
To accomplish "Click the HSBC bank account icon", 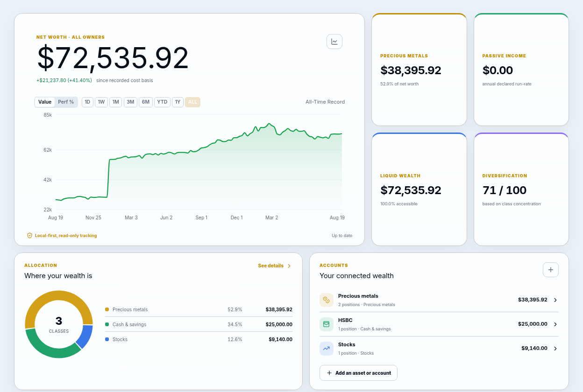I will click(x=327, y=324).
